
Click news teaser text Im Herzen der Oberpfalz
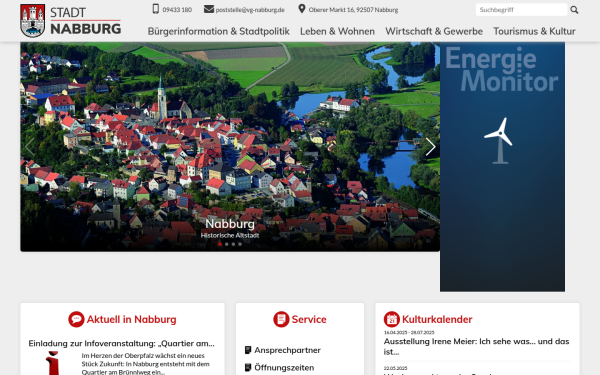coord(145,364)
